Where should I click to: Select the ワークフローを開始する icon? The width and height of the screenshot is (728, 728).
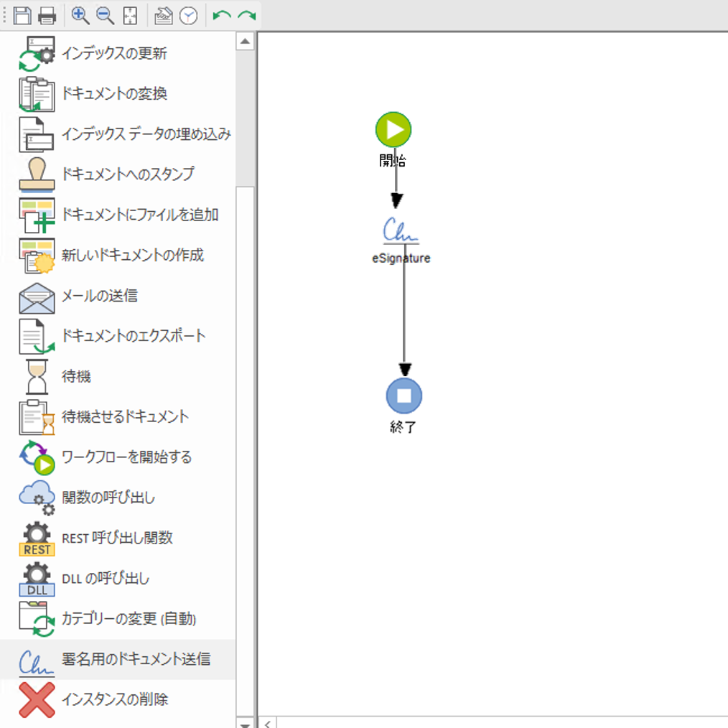(37, 458)
